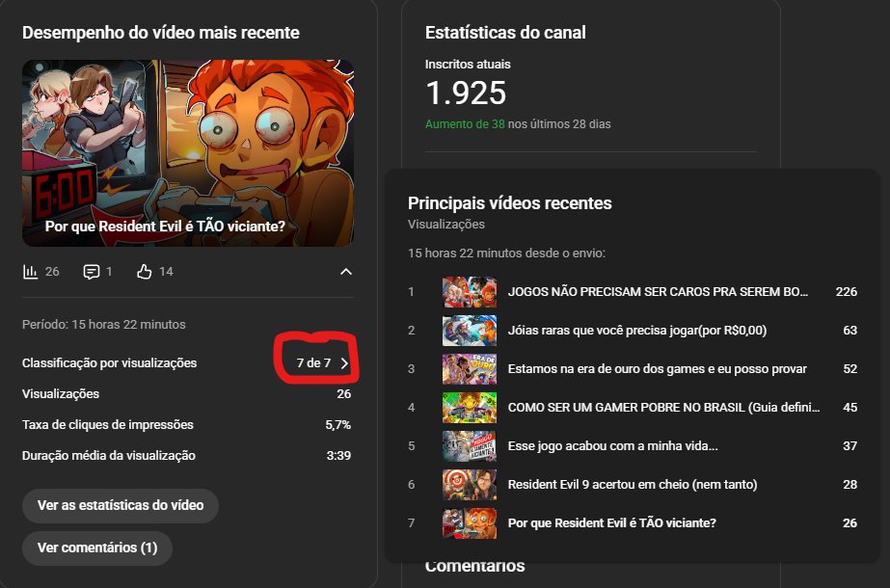Select Resident Evil 9 acertou em cheio title

pos(633,485)
